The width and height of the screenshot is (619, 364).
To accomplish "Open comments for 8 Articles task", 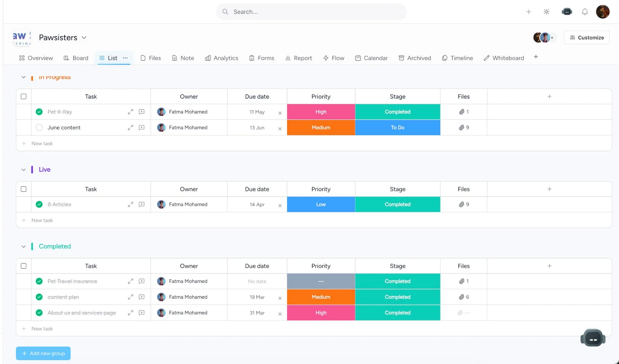I will coord(142,204).
